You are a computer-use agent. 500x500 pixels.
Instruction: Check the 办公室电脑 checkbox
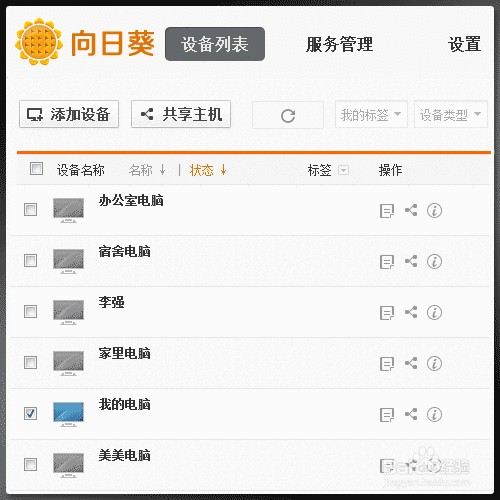(x=30, y=210)
